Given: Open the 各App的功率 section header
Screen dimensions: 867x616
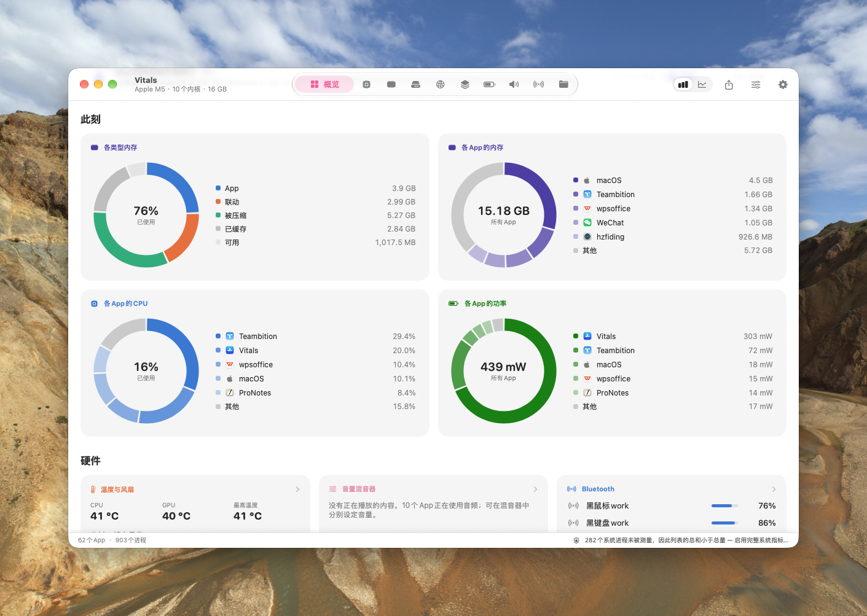Looking at the screenshot, I should [x=477, y=303].
